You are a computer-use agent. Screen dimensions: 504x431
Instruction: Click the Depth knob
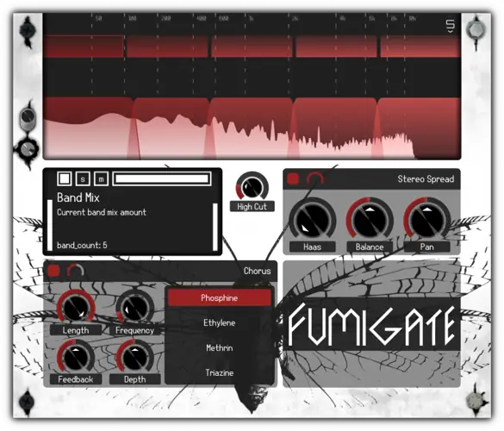[135, 356]
